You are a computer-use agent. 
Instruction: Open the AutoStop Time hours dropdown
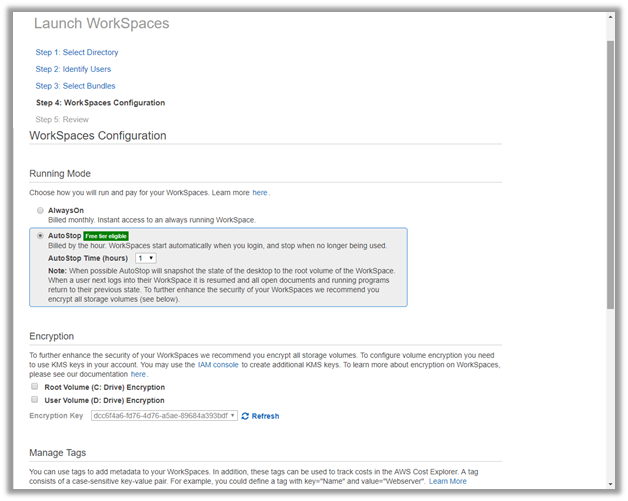point(145,258)
